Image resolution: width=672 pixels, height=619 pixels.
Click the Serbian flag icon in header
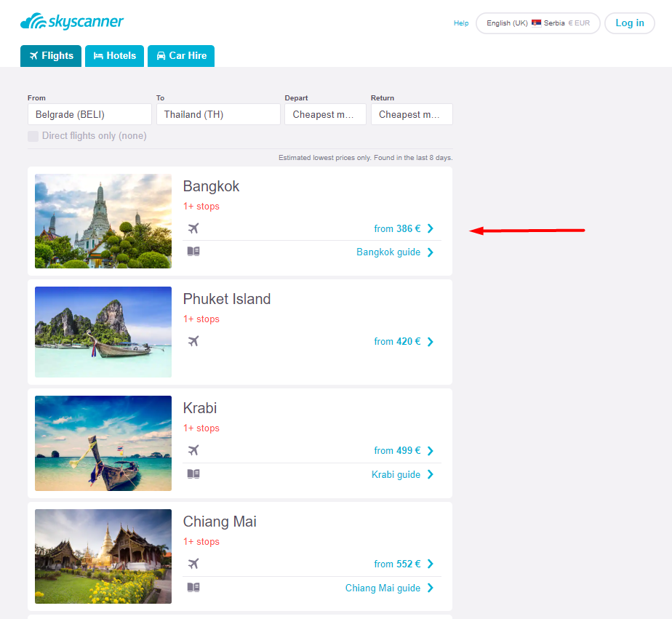536,23
